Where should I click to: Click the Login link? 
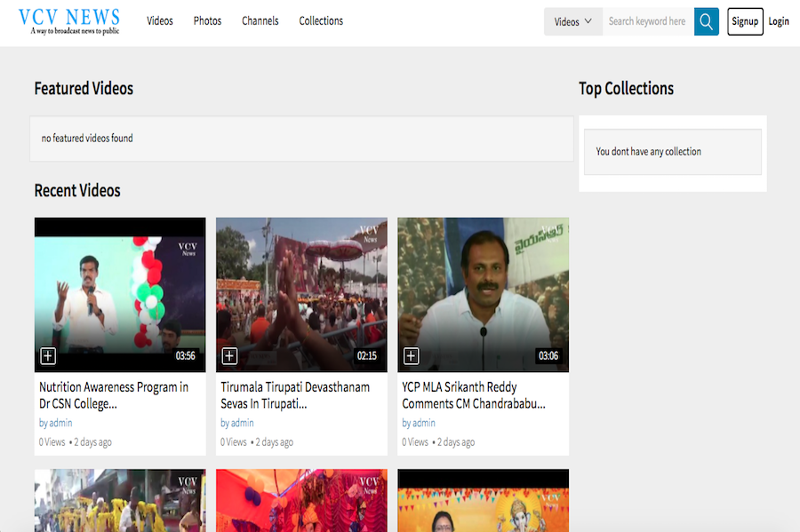click(779, 21)
